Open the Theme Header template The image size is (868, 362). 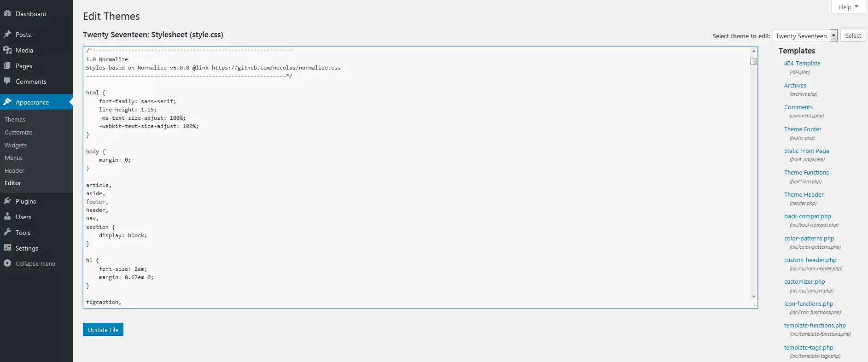point(804,195)
